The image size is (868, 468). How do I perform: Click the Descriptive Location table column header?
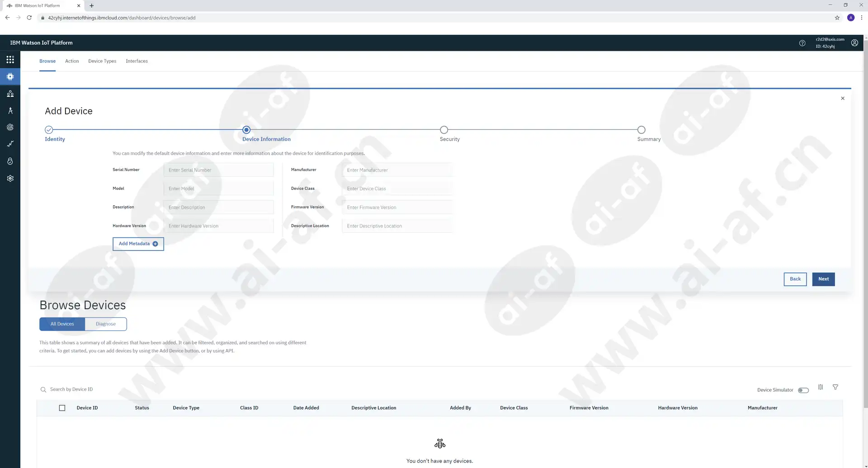click(x=373, y=408)
